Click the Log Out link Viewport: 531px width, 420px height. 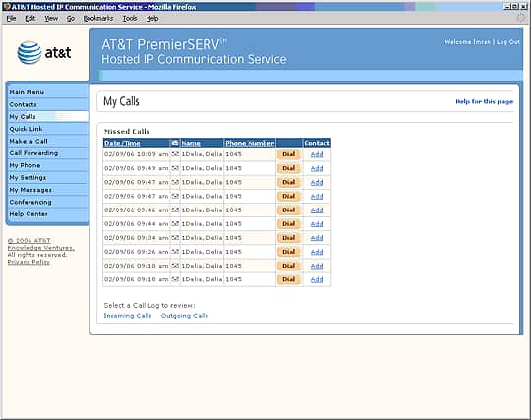point(508,42)
